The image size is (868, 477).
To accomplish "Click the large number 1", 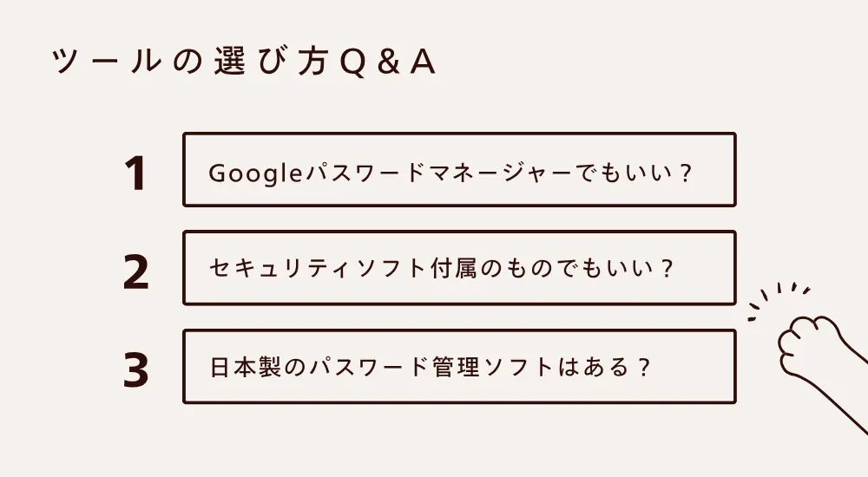I will click(135, 173).
